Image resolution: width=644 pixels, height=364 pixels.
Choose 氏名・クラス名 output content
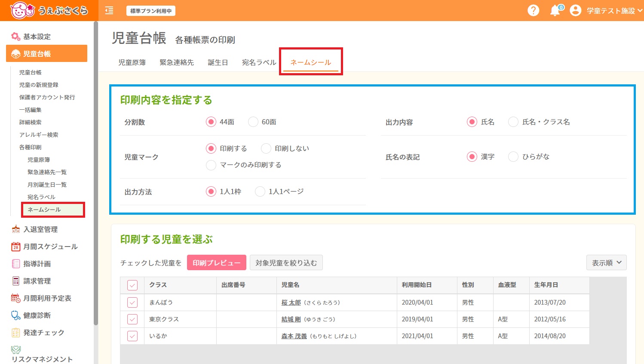[513, 122]
